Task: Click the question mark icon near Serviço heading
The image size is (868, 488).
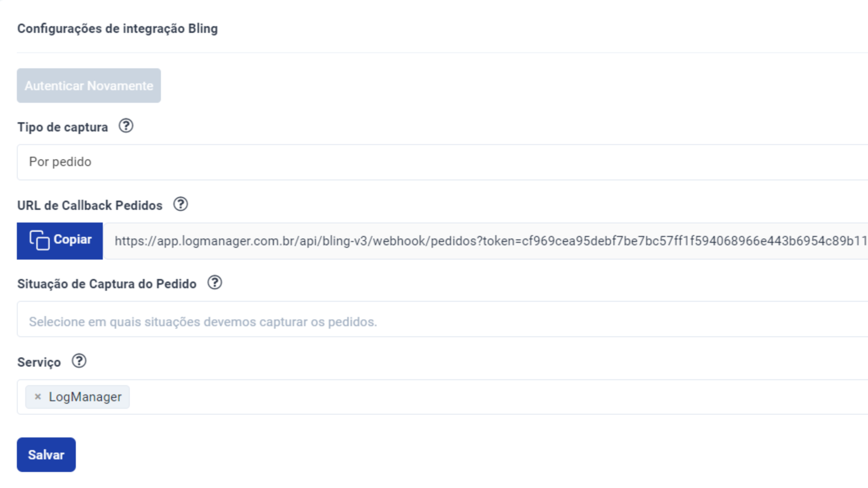Action: click(79, 361)
